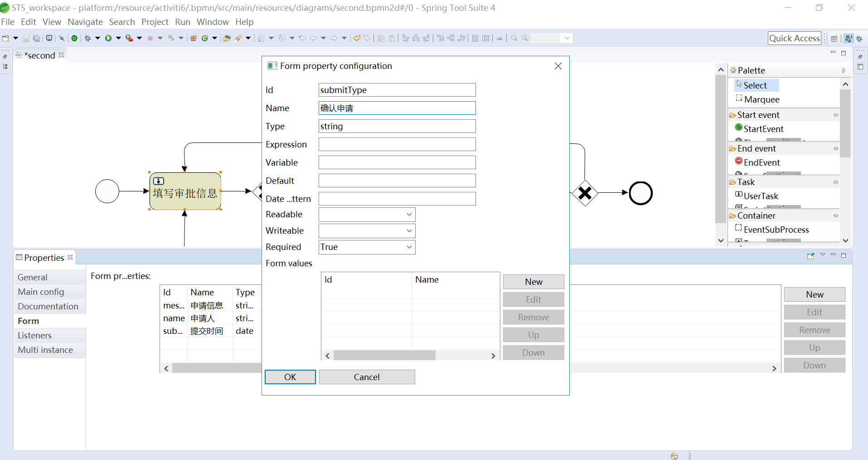Select the UserTask palette tool
868x460 pixels.
[x=756, y=196]
